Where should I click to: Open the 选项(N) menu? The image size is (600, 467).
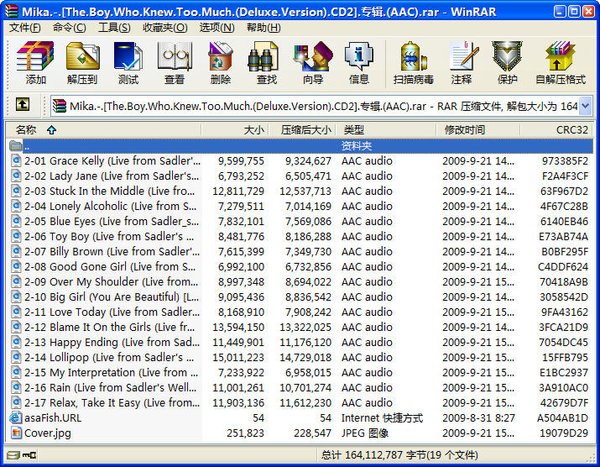pos(217,28)
